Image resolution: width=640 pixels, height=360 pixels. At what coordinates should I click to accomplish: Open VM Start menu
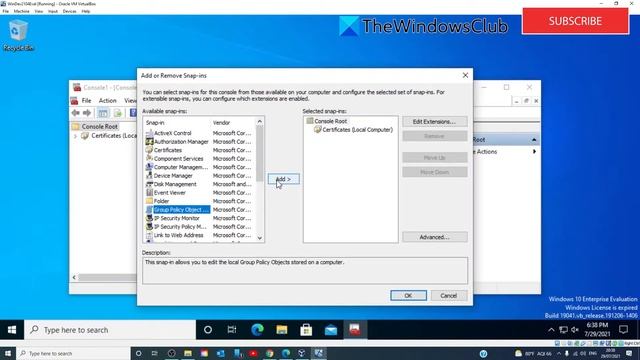pyautogui.click(x=12, y=330)
